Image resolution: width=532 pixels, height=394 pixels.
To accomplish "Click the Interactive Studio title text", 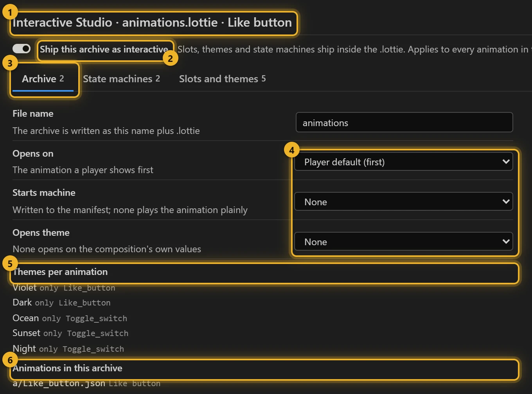I will [x=152, y=22].
